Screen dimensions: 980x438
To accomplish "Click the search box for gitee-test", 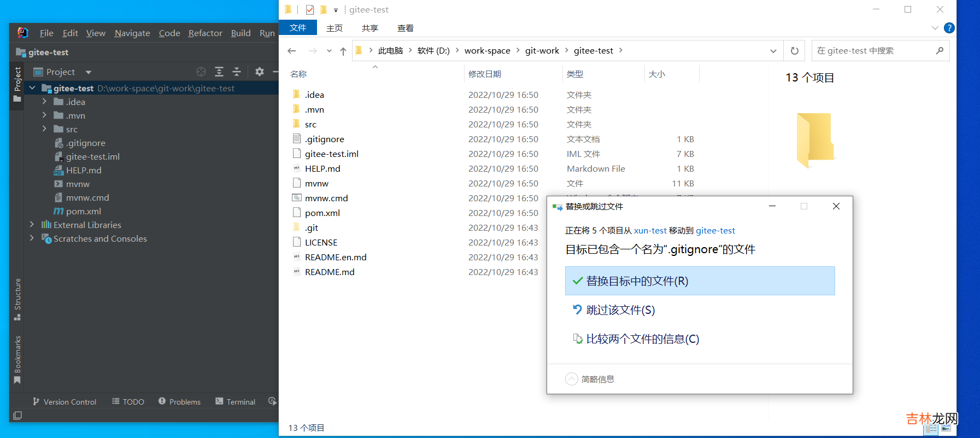I will coord(875,51).
